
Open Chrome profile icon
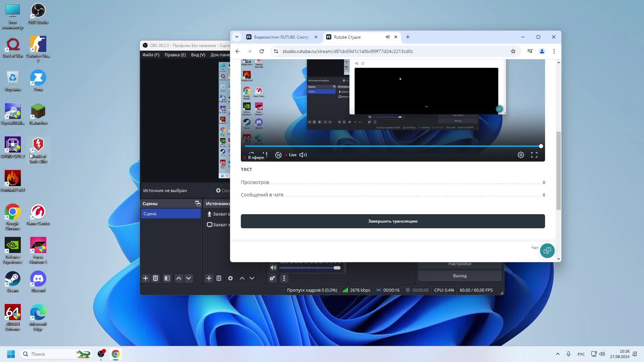click(x=542, y=51)
